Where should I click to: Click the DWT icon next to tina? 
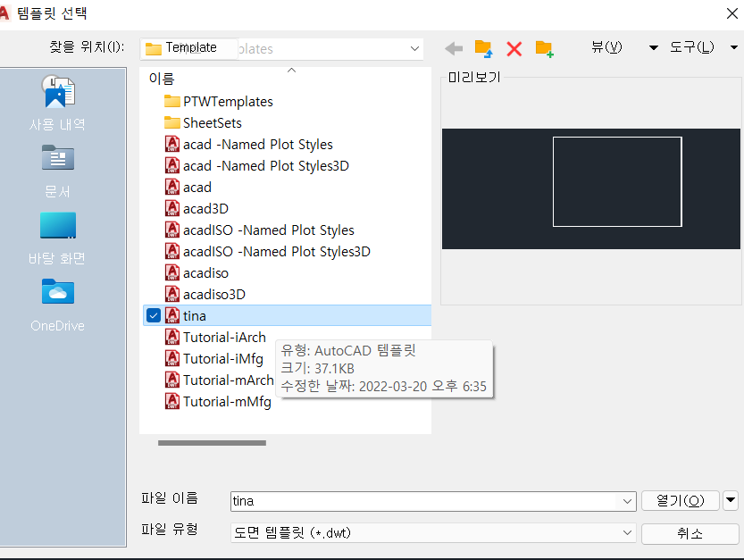(172, 315)
